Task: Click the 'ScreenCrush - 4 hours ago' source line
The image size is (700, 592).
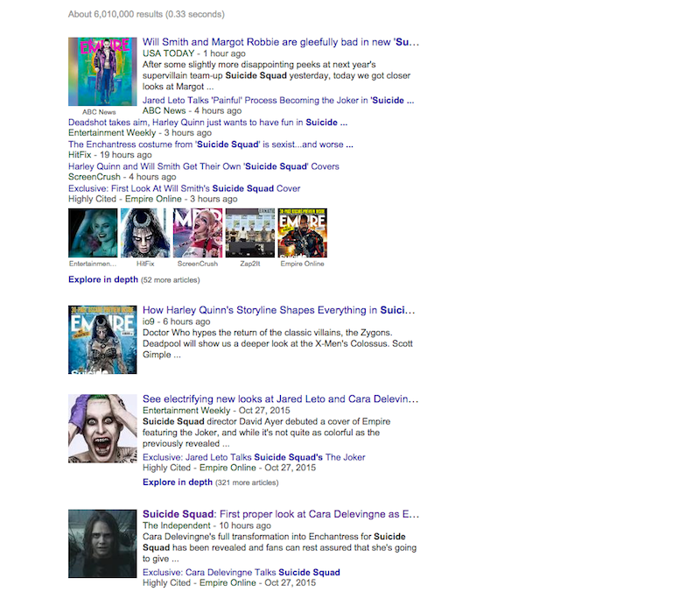Action: [x=122, y=177]
